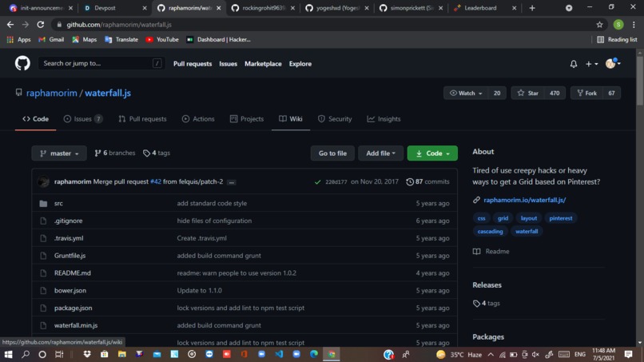644x362 pixels.
Task: Open the waterfall.js repository title link
Action: 108,93
